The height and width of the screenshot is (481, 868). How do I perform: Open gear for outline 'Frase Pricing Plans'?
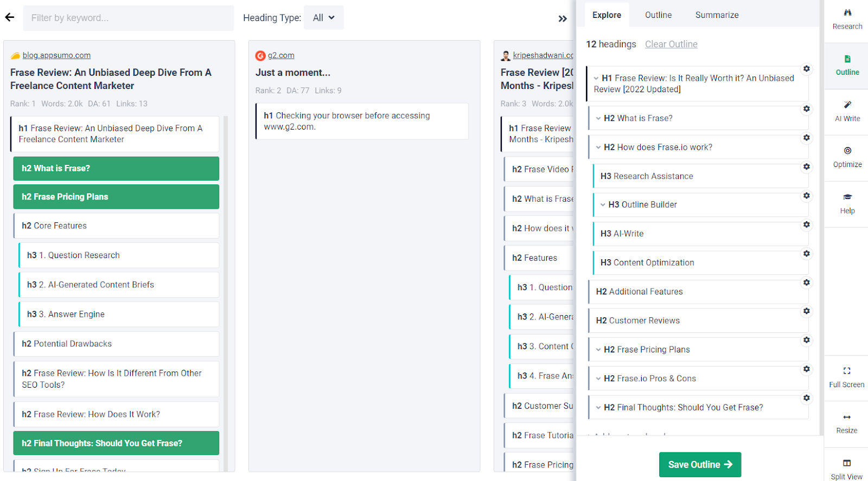click(807, 340)
